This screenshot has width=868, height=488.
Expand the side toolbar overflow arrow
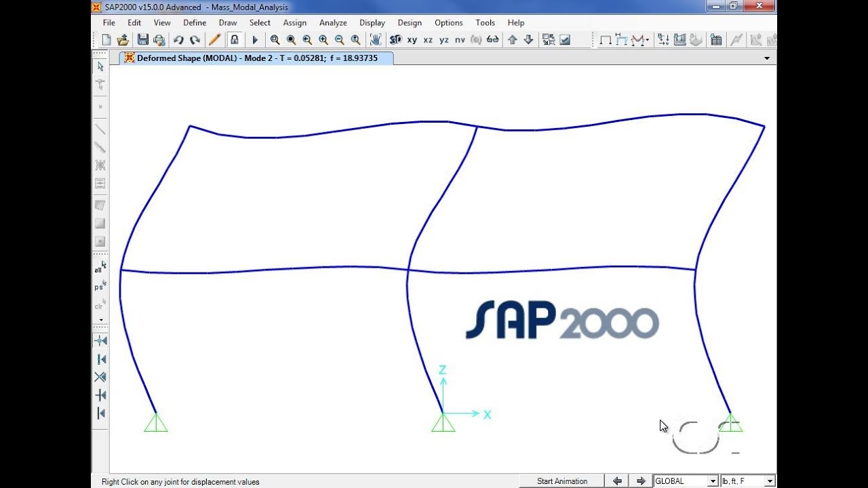coord(101,320)
